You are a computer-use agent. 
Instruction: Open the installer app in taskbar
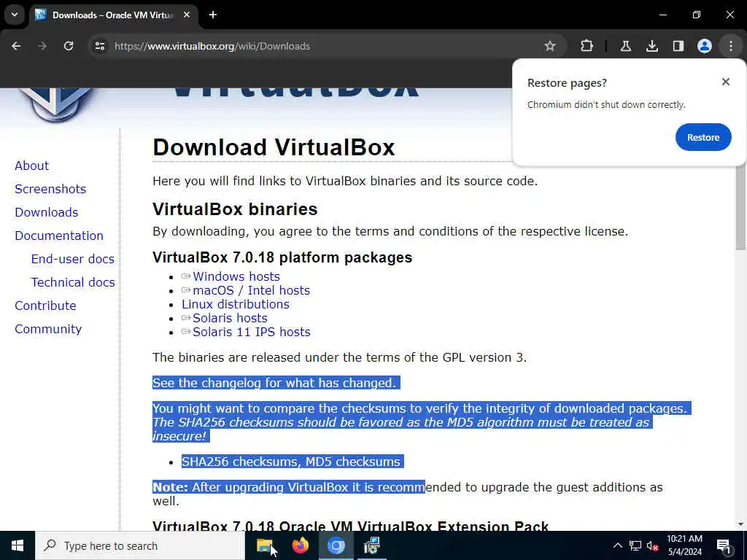[x=371, y=545]
